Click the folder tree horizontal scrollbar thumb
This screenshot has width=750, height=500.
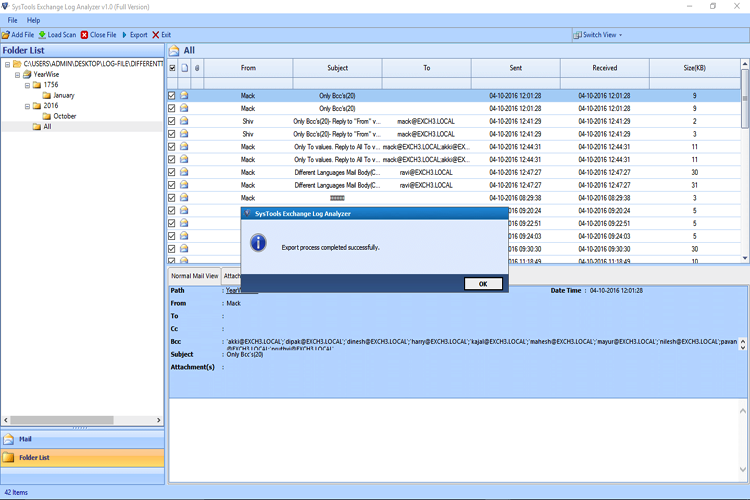click(62, 420)
